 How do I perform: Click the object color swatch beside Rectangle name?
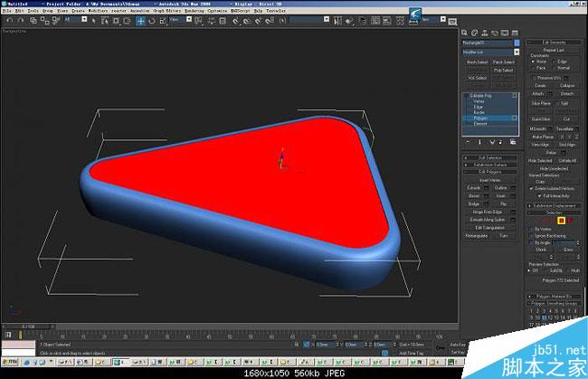point(518,42)
